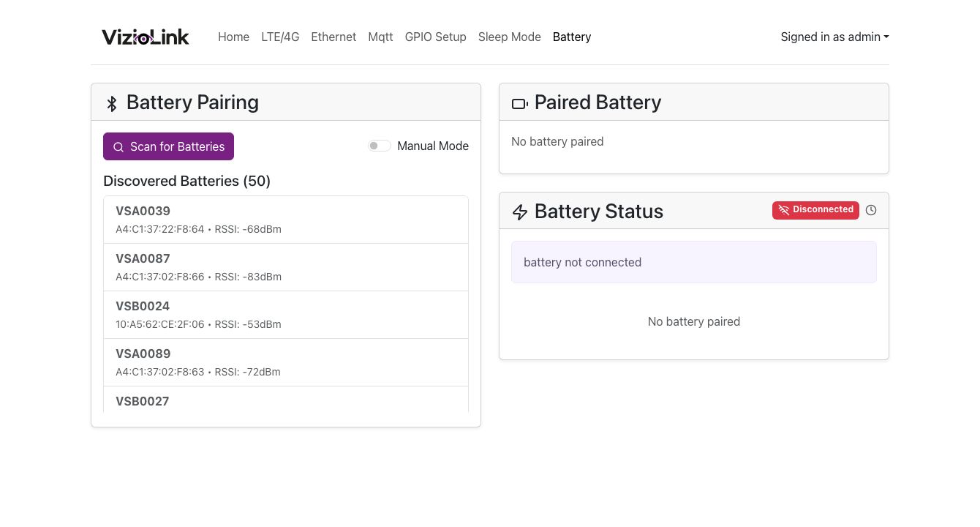Screen dimensions: 980x527
Task: Open GPIO Setup page
Action: (x=435, y=37)
